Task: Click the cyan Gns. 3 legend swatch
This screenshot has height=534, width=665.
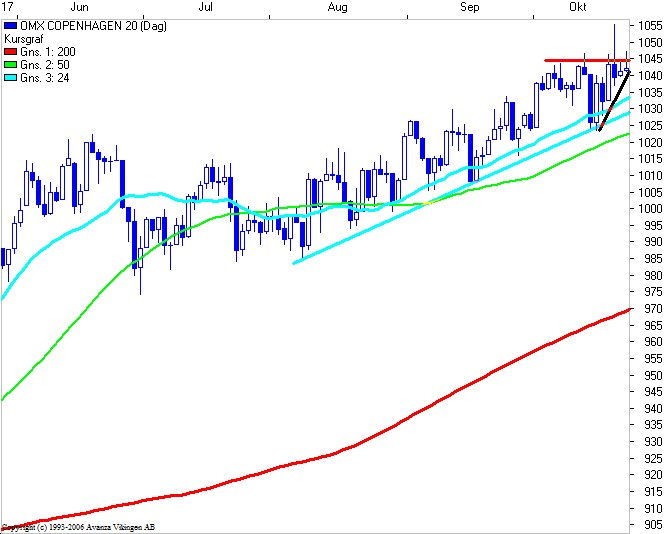Action: (x=11, y=77)
